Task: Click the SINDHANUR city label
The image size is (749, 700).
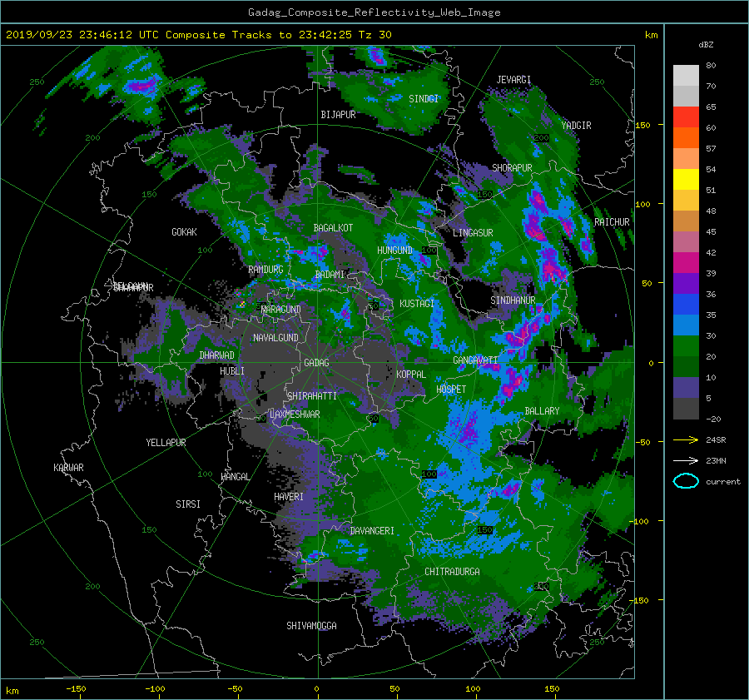Action: (513, 300)
